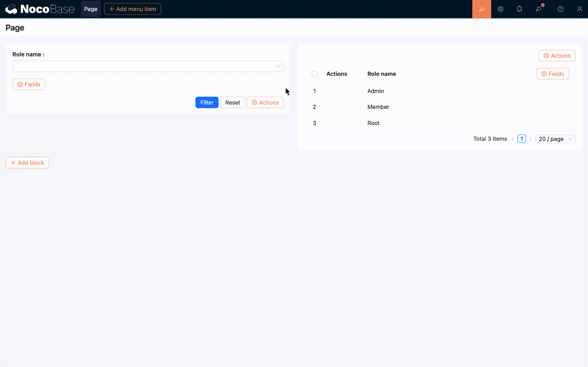Go to previous page arrow in pagination
Image resolution: width=588 pixels, height=367 pixels.
(x=513, y=139)
